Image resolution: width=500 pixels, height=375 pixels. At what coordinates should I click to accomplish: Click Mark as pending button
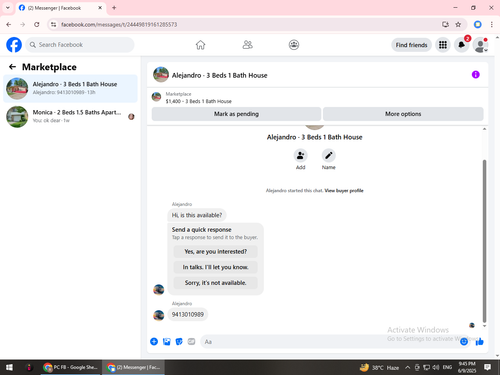[x=236, y=114]
